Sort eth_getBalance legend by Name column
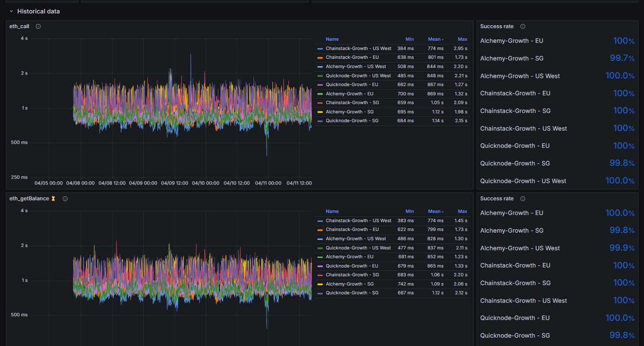The image size is (644, 346). (x=332, y=211)
